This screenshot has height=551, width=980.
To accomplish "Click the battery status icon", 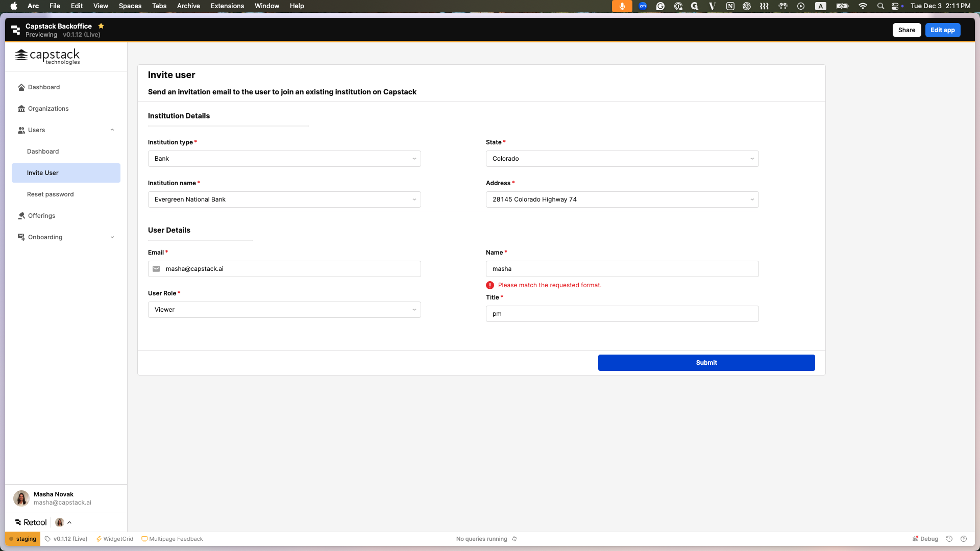I will tap(842, 6).
